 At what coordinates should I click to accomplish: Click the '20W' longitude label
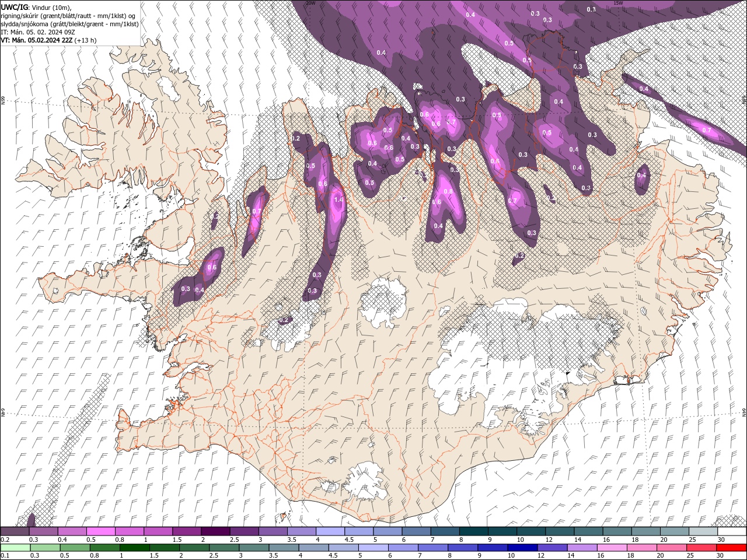311,3
